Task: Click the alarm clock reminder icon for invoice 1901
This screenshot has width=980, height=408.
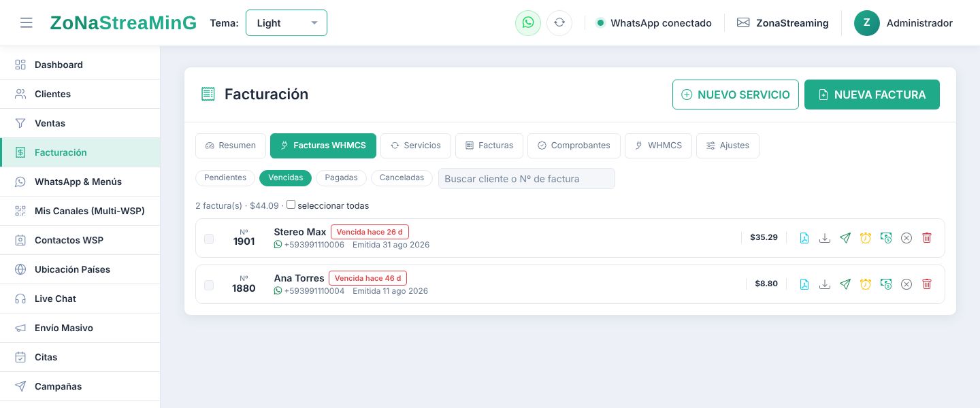Action: [x=866, y=238]
